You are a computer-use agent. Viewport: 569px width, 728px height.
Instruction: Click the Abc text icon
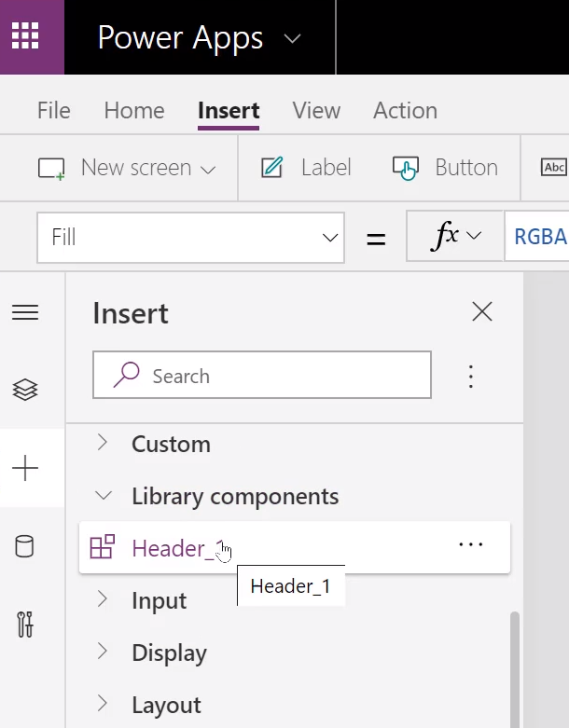tap(554, 167)
